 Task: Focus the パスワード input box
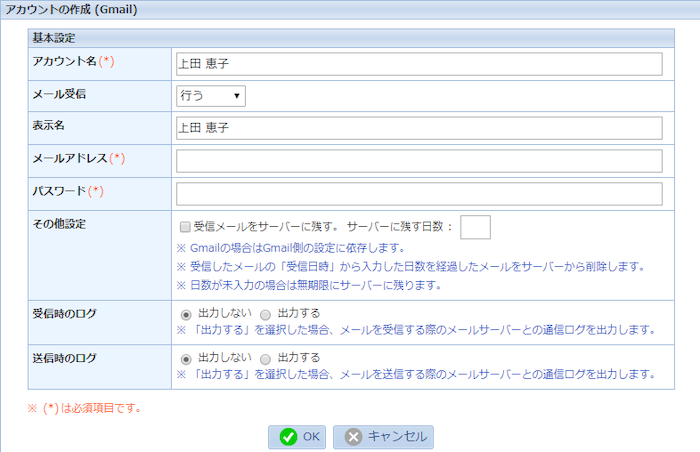point(418,194)
